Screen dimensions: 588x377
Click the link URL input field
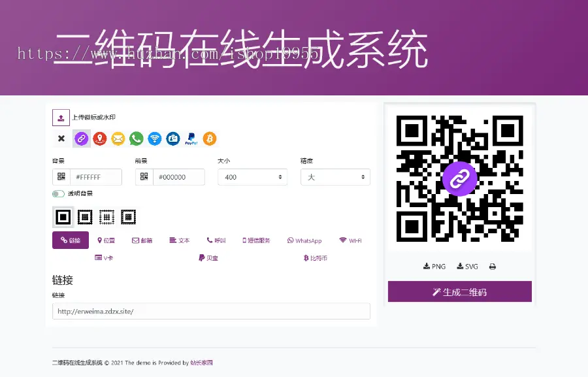pyautogui.click(x=211, y=312)
